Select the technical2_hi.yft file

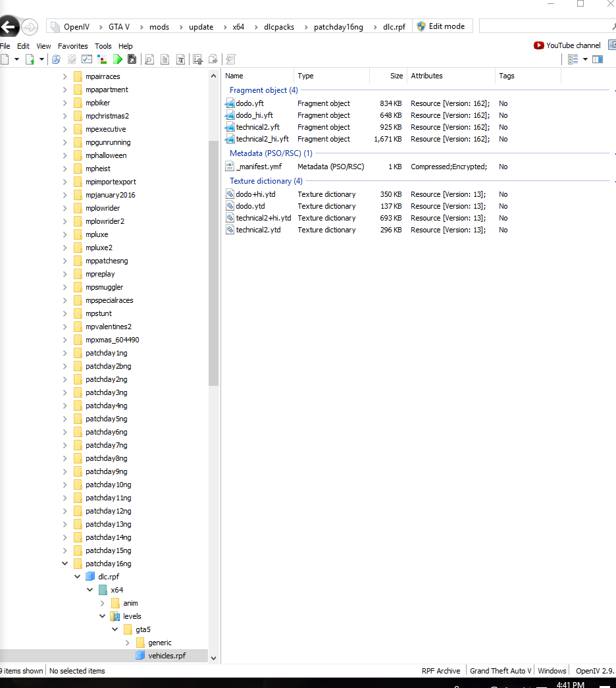tap(263, 139)
